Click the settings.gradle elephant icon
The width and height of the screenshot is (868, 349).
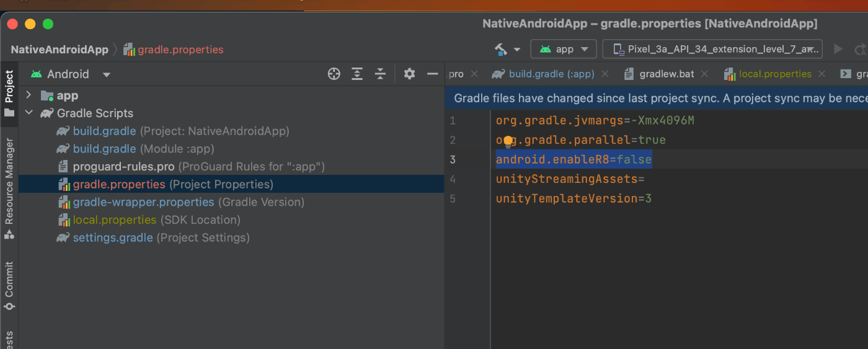click(63, 237)
